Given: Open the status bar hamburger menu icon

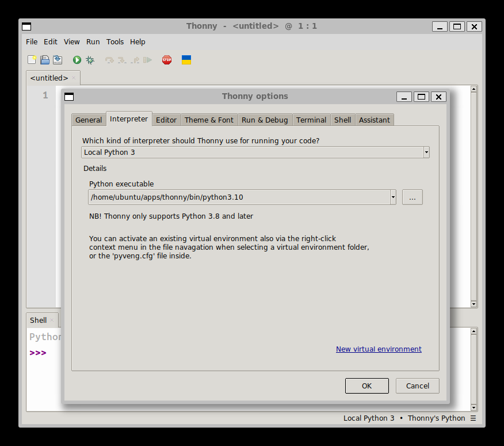Looking at the screenshot, I should coord(473,418).
